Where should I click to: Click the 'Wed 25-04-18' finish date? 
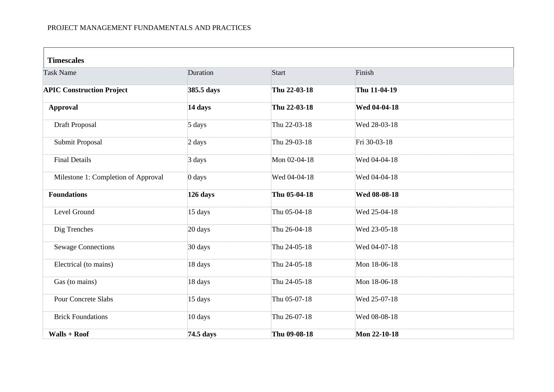coord(376,212)
